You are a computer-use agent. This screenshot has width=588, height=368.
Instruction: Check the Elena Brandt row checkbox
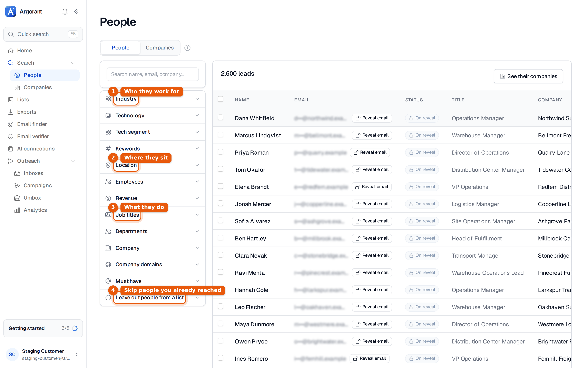220,186
